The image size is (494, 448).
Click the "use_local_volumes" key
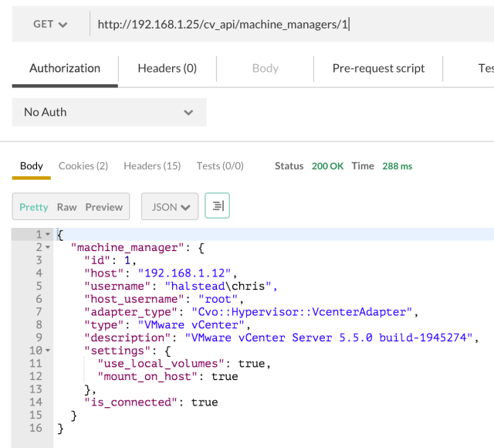coord(161,364)
